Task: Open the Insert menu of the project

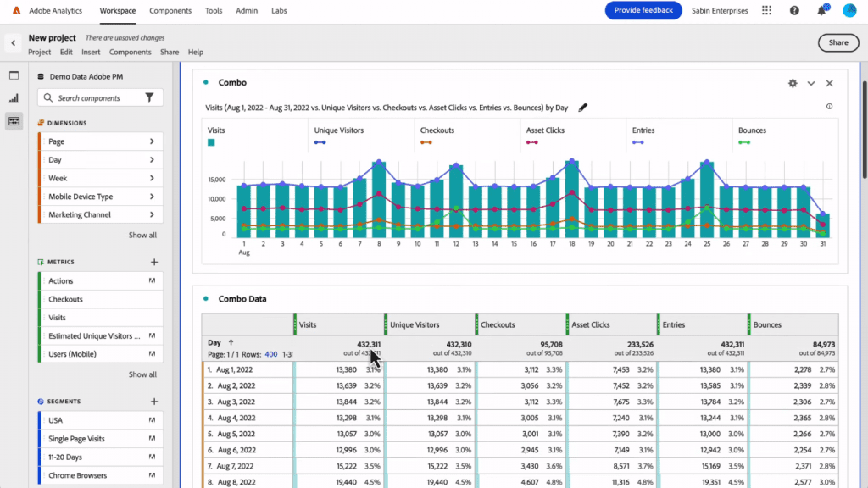Action: (x=91, y=52)
